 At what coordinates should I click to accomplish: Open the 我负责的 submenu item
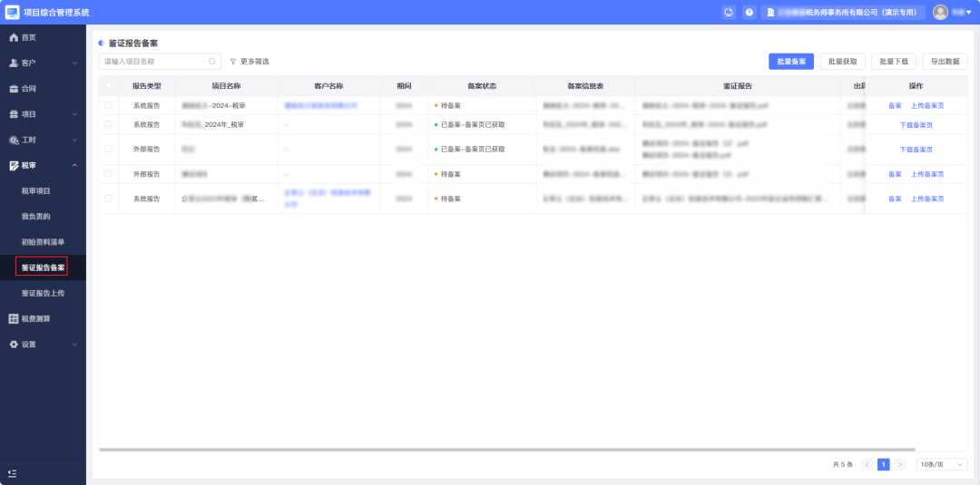coord(35,217)
